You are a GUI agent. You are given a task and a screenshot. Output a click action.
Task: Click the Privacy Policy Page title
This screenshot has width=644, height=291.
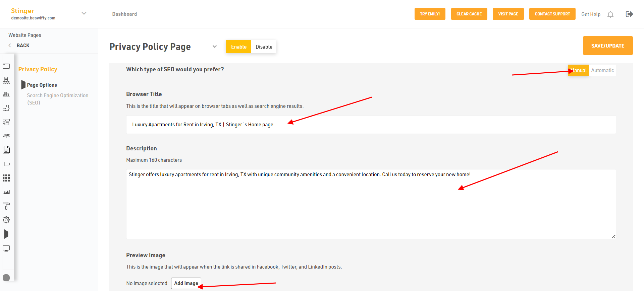coord(150,47)
